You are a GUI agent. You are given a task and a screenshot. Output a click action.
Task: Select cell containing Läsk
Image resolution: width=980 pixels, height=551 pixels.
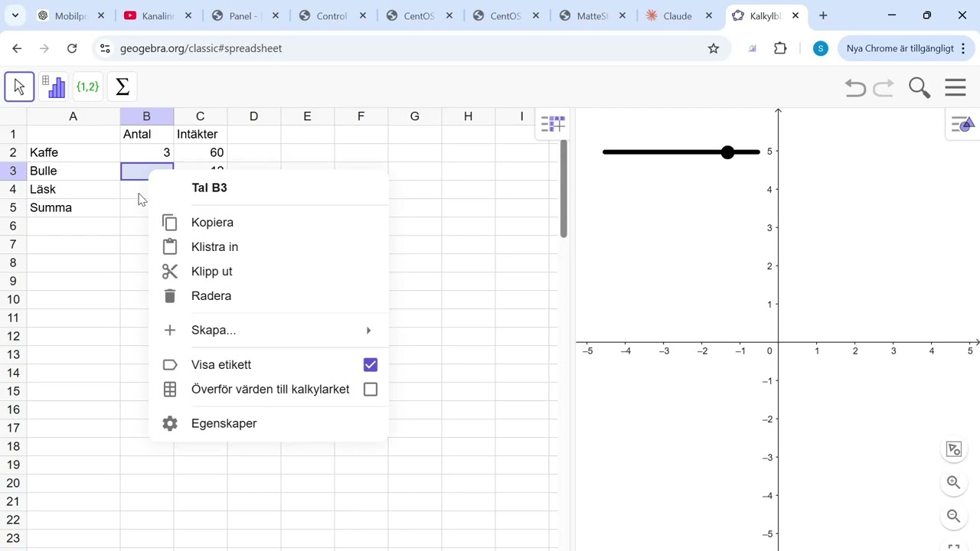pos(73,189)
